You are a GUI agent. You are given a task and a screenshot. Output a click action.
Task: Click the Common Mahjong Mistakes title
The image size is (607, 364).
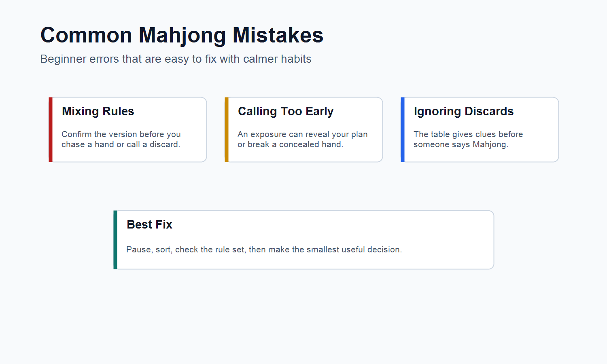[182, 35]
